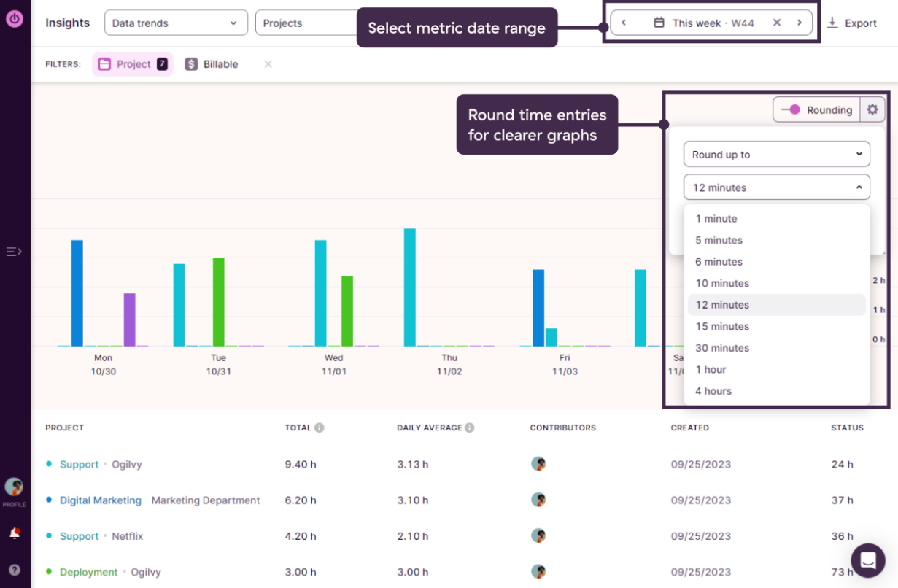Toggle the Project filter chip
The image size is (898, 588).
(x=132, y=64)
